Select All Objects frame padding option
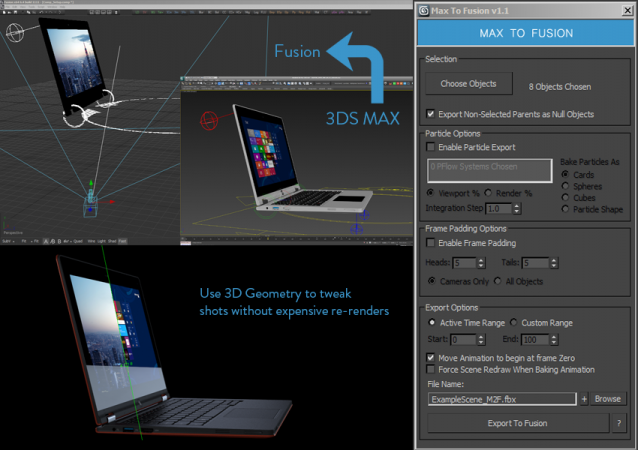Screen dimensions: 638x450 point(498,281)
